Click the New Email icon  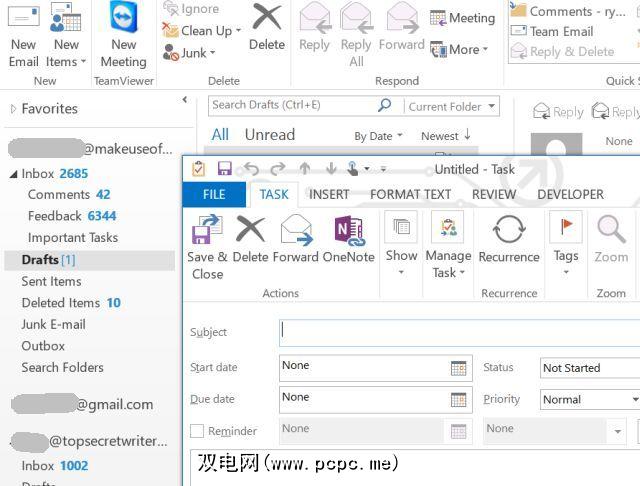(24, 36)
